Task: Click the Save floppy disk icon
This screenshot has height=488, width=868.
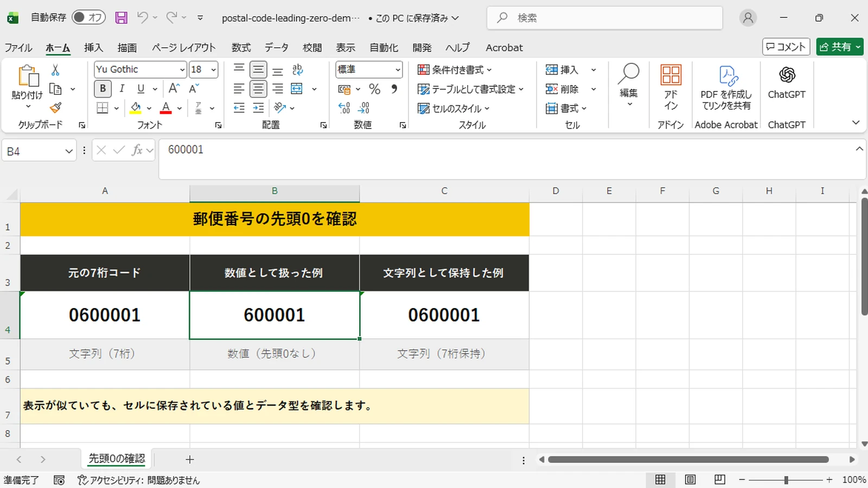Action: point(121,18)
